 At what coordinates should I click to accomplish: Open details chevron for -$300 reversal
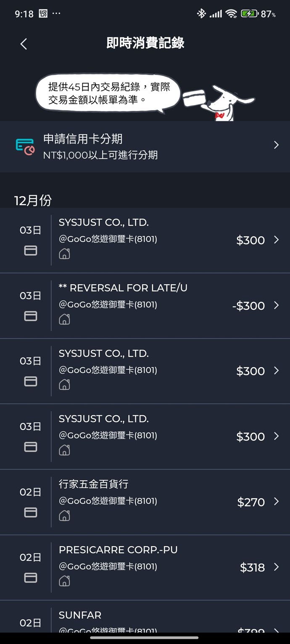[x=276, y=305]
